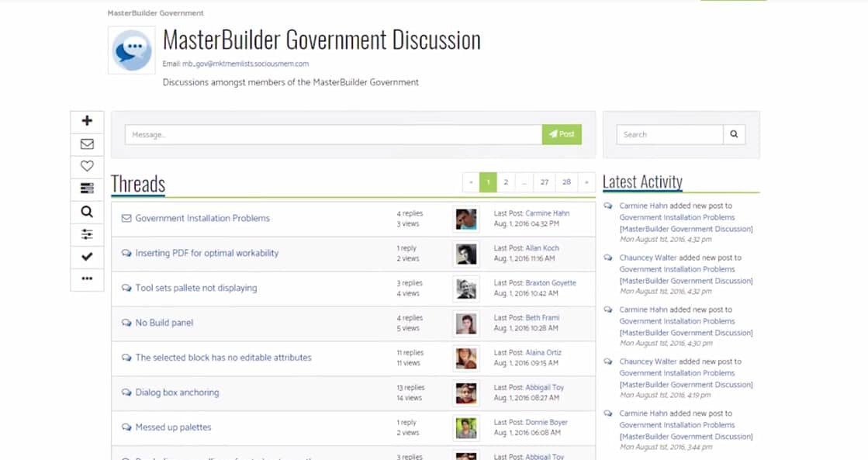Open Braxton Goyette last post link
This screenshot has width=868, height=460.
[x=550, y=283]
